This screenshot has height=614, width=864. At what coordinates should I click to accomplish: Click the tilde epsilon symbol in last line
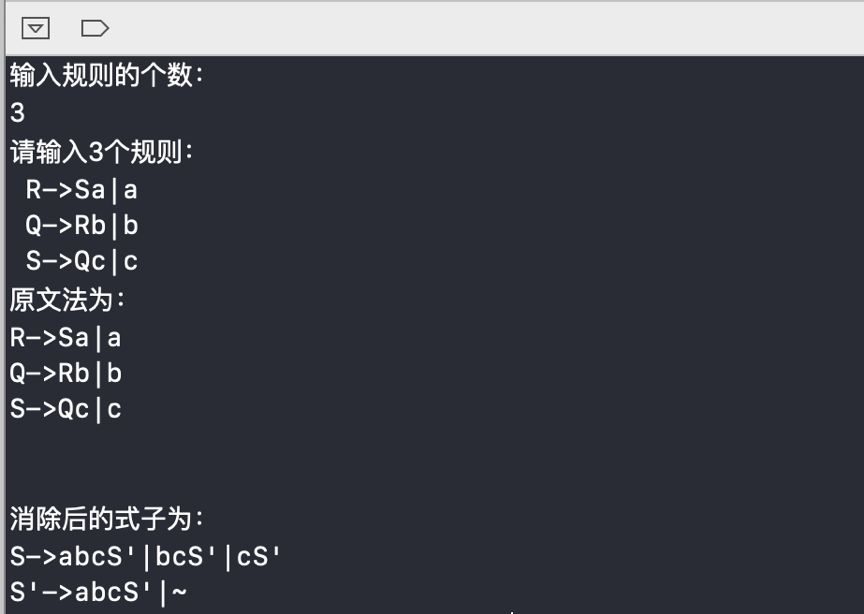click(180, 593)
